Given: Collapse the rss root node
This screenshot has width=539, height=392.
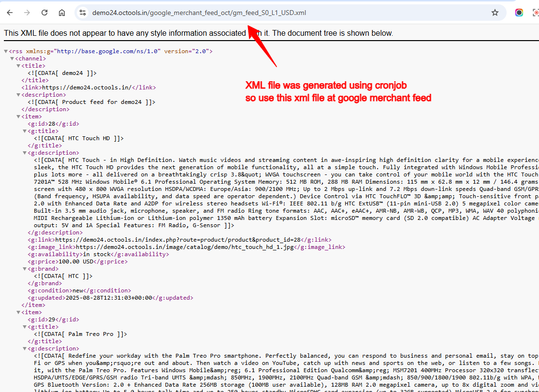Looking at the screenshot, I should click(6, 51).
